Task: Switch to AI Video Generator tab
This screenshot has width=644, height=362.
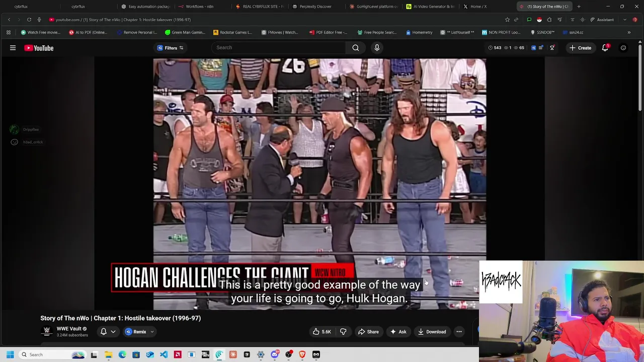Action: (x=430, y=7)
